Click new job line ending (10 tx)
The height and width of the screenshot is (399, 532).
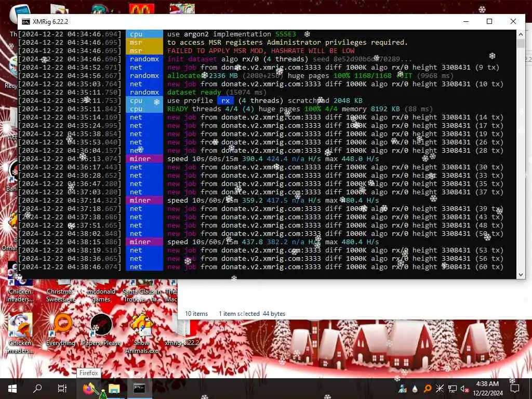[335, 84]
